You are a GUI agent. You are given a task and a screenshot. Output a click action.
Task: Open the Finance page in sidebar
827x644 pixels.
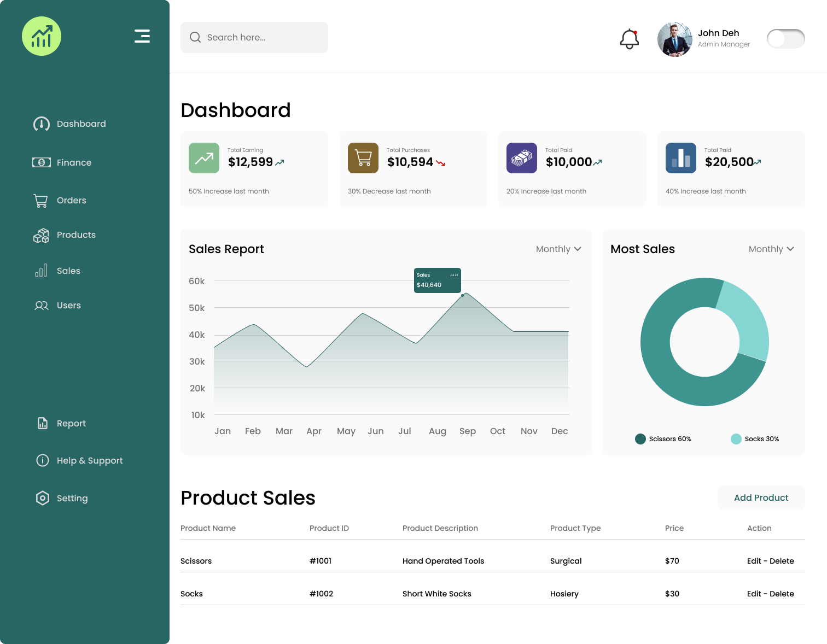[x=73, y=162]
